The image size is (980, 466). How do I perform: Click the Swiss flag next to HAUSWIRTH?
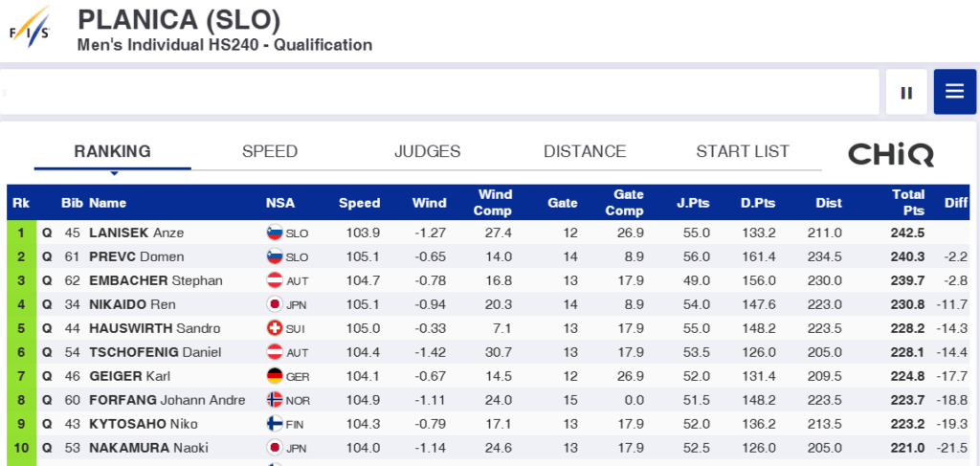(275, 328)
